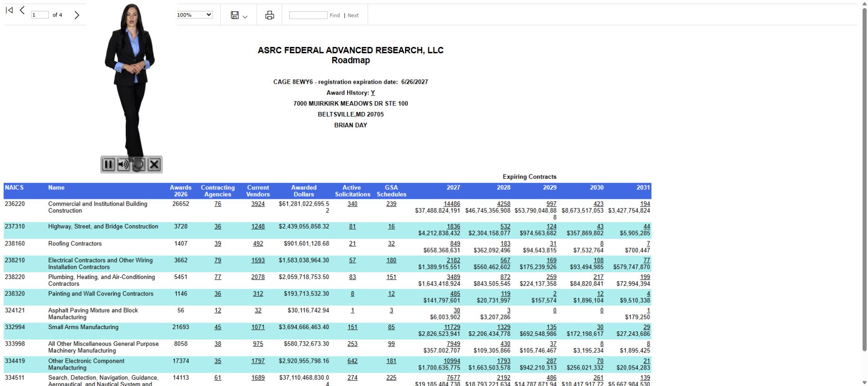Go to previous report page
The image size is (868, 386).
pyautogui.click(x=22, y=10)
